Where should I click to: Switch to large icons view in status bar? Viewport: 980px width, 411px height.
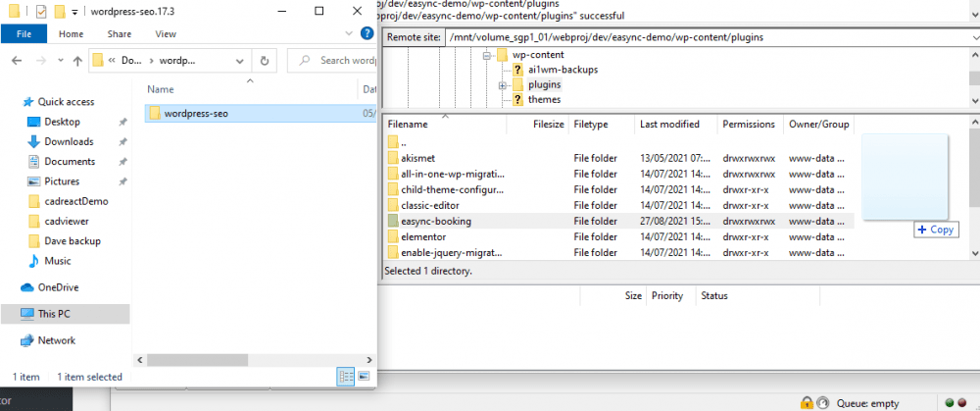pos(364,376)
